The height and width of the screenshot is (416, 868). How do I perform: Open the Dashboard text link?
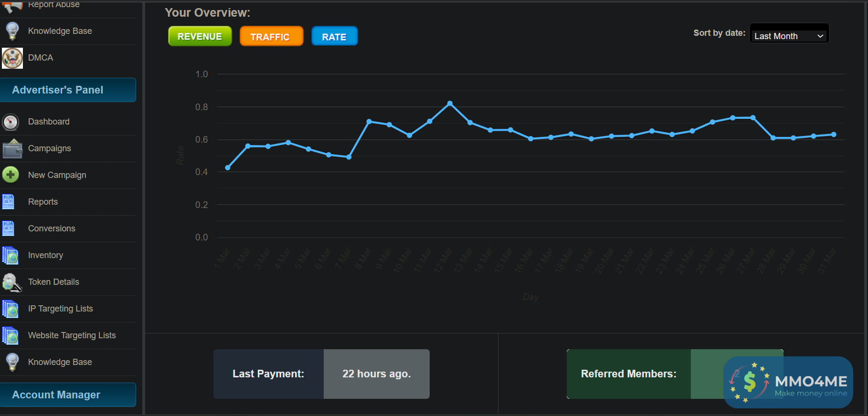[x=49, y=122]
